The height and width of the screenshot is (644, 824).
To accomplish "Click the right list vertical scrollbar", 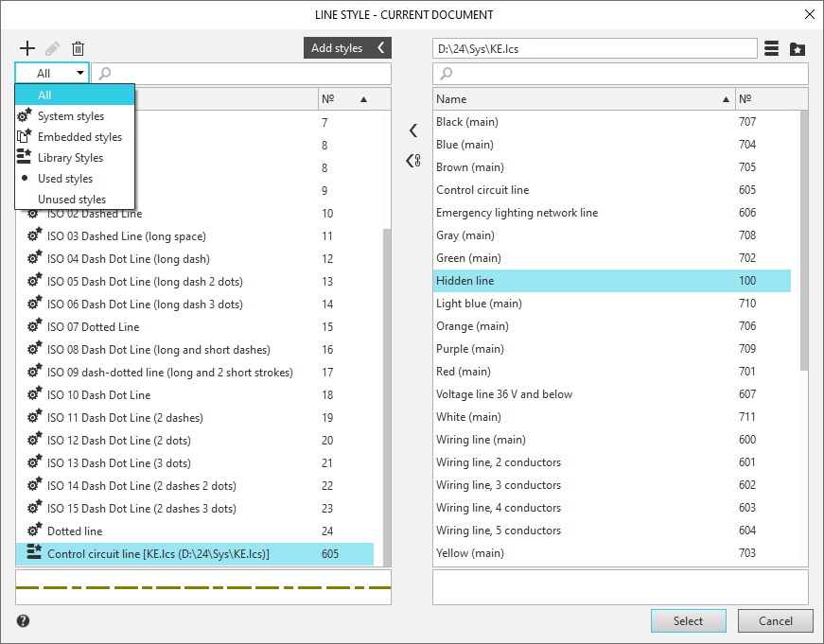I will click(804, 236).
